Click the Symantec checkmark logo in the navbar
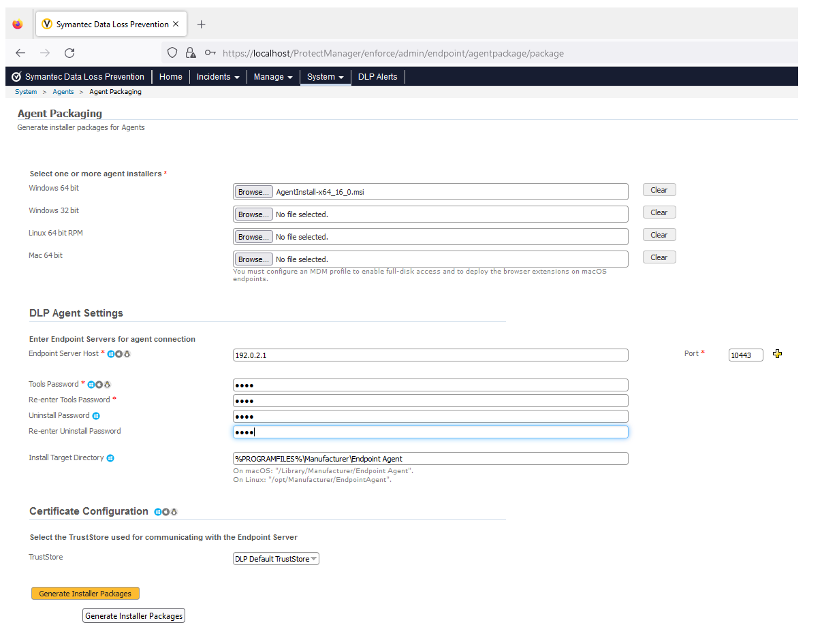The width and height of the screenshot is (822, 644). pos(17,77)
